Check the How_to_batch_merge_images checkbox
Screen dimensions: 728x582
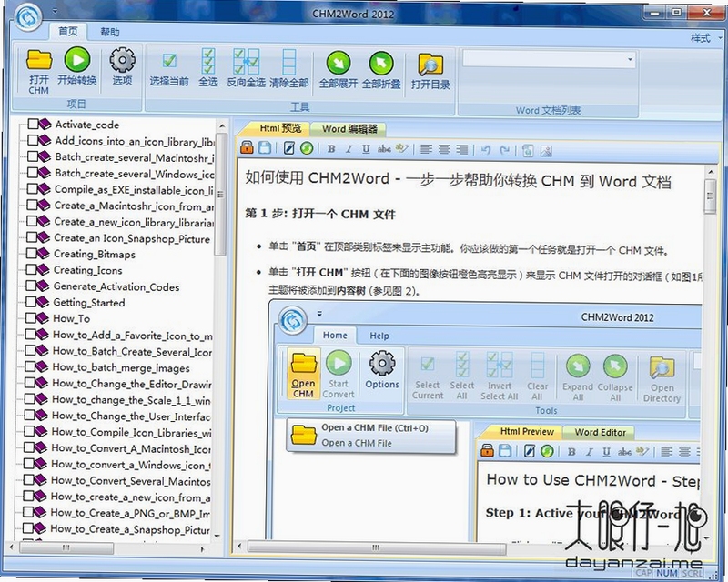click(x=30, y=366)
